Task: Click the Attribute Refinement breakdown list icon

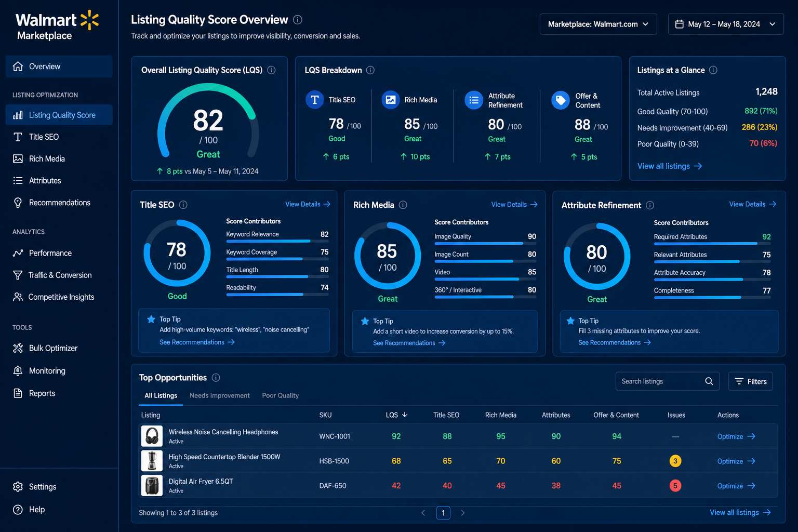Action: pos(474,100)
